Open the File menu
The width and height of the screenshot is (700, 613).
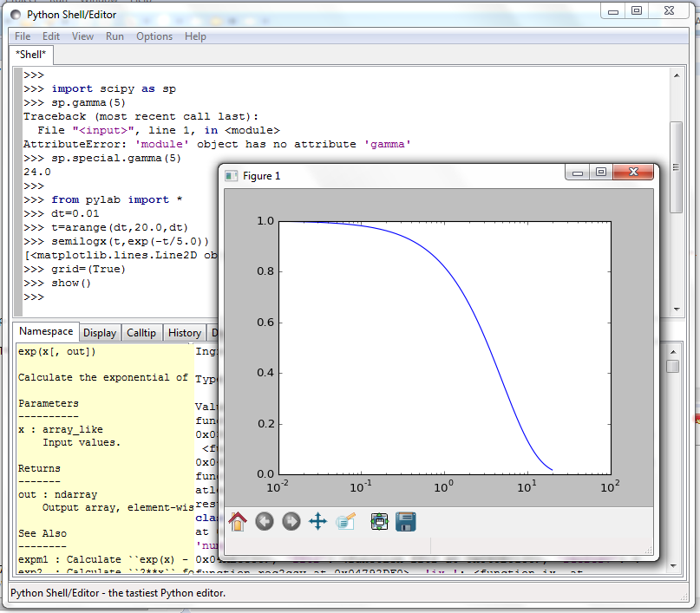click(23, 36)
